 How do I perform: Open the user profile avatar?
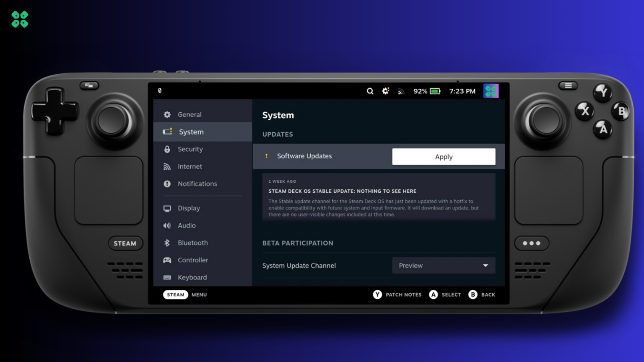point(491,91)
